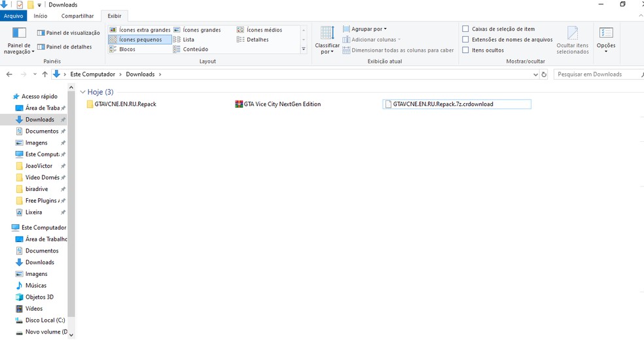Expand the layout gallery list

coord(304,49)
